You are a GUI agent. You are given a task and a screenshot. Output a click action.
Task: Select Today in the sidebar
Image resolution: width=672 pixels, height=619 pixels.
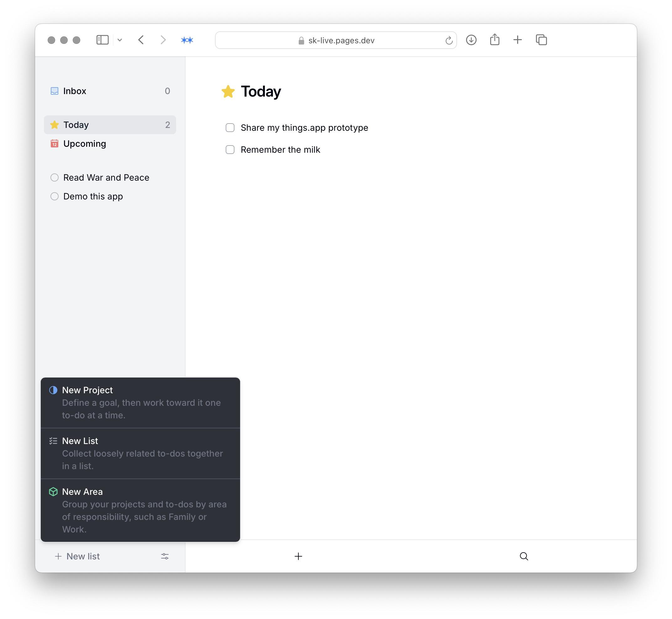[x=110, y=124]
